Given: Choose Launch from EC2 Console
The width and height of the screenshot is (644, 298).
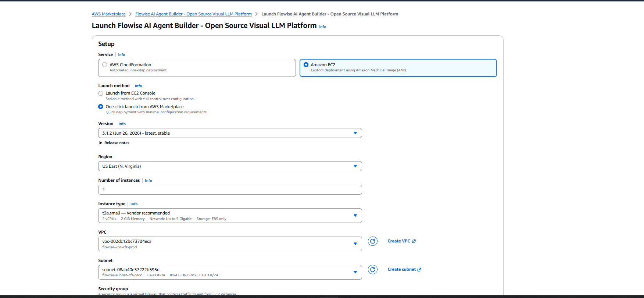Looking at the screenshot, I should (101, 93).
